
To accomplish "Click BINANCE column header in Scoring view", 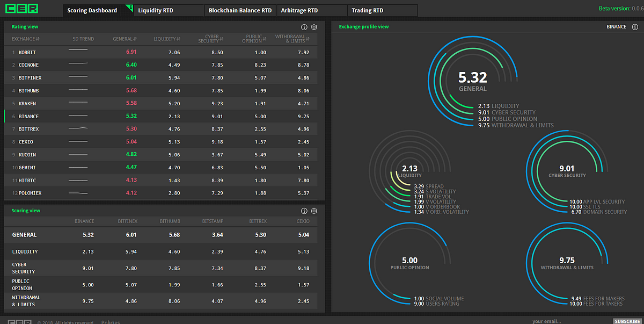I will pyautogui.click(x=84, y=221).
